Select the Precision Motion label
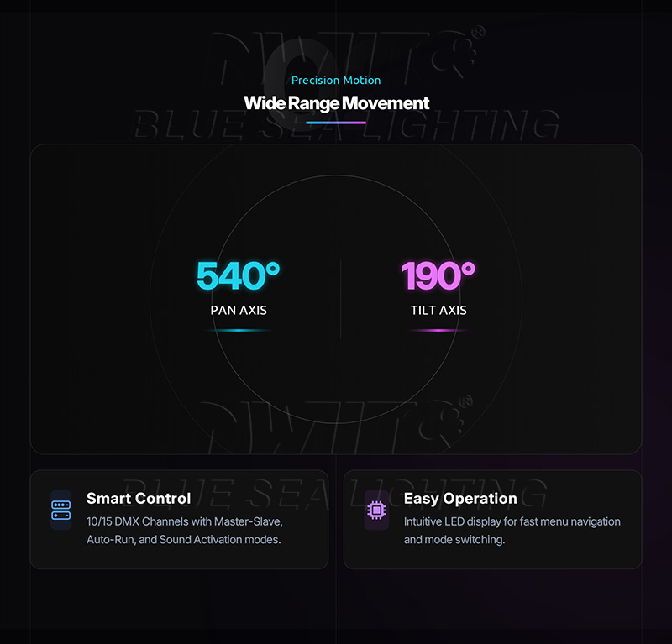 click(336, 81)
